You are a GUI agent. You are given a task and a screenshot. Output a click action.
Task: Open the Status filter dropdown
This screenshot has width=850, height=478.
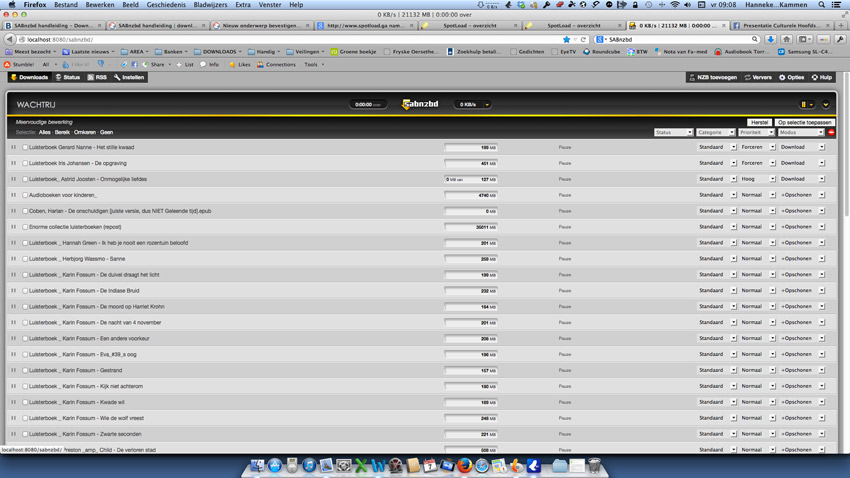[673, 132]
